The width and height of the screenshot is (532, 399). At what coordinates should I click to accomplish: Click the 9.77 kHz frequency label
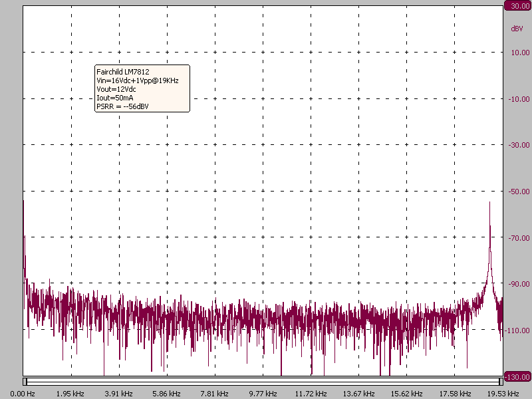point(263,394)
